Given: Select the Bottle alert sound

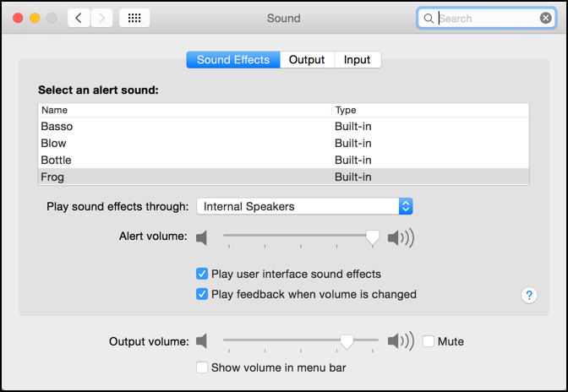Looking at the screenshot, I should coord(283,160).
